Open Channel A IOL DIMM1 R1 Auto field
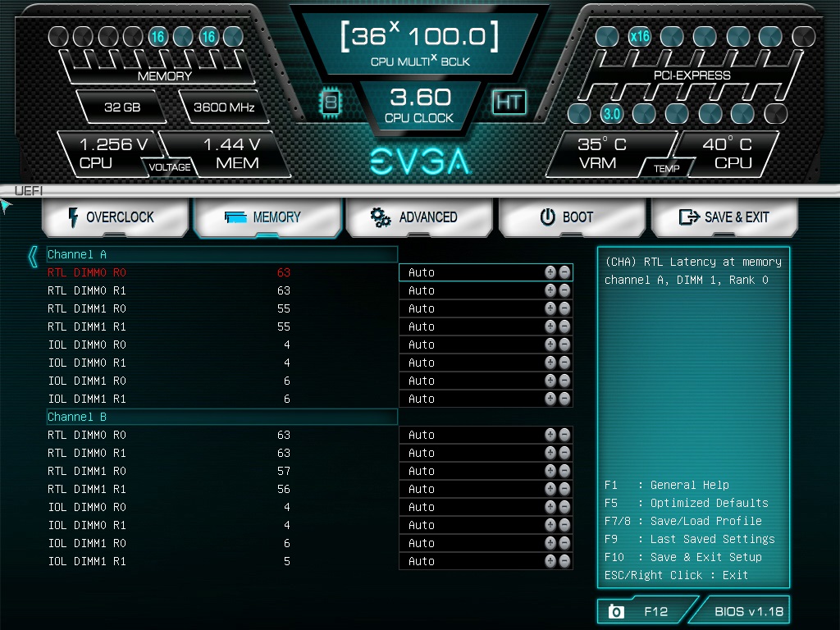This screenshot has width=840, height=630. click(x=486, y=399)
